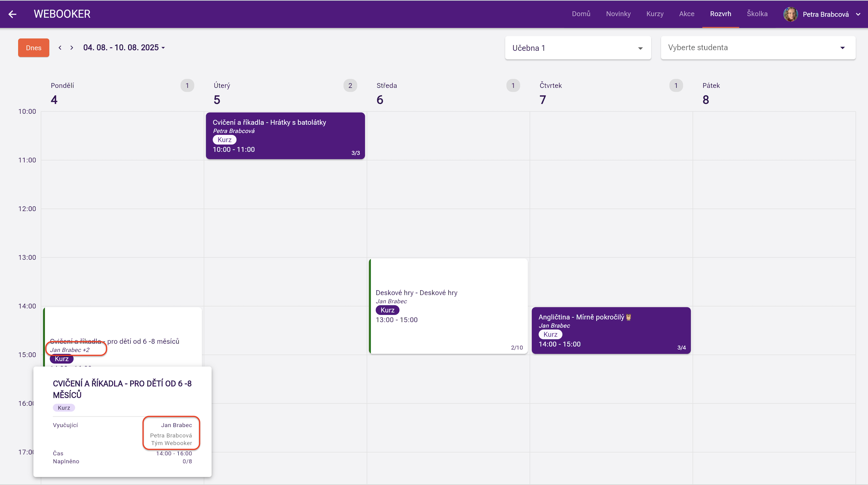Open the Vyberte studenta dropdown
Viewport: 868px width, 485px height.
(758, 48)
